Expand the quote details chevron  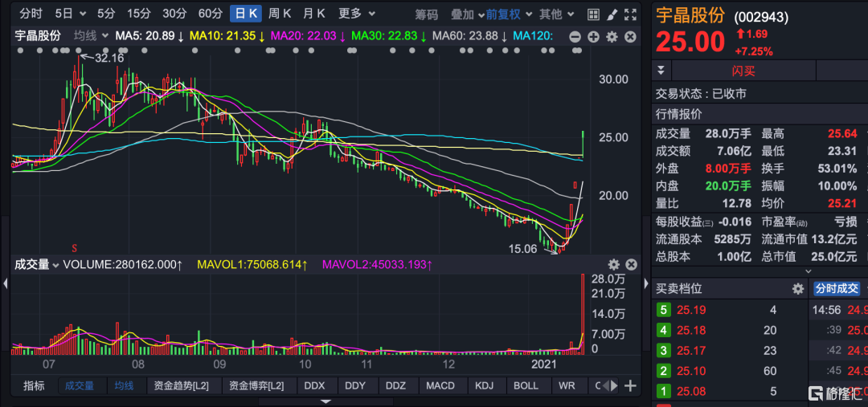click(x=809, y=271)
